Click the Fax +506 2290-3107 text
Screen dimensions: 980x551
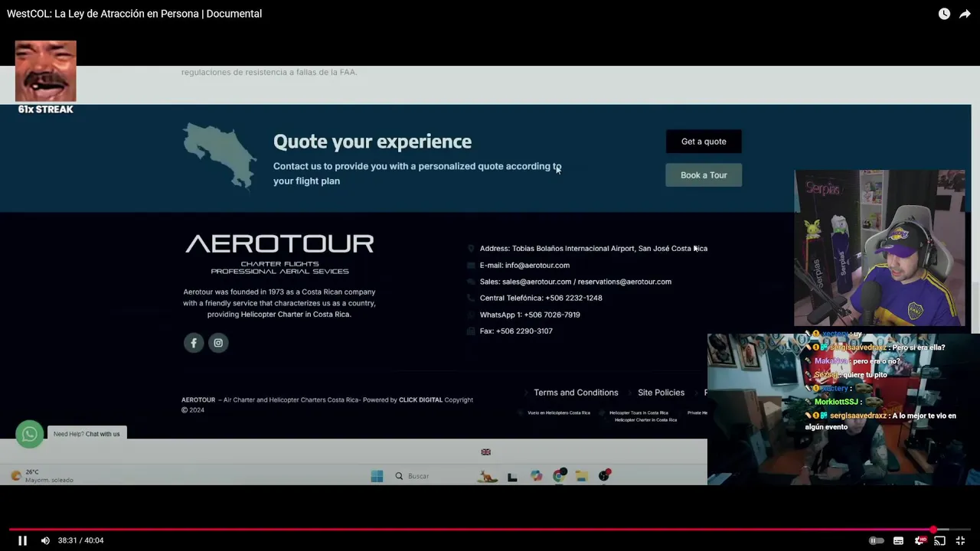(x=516, y=331)
